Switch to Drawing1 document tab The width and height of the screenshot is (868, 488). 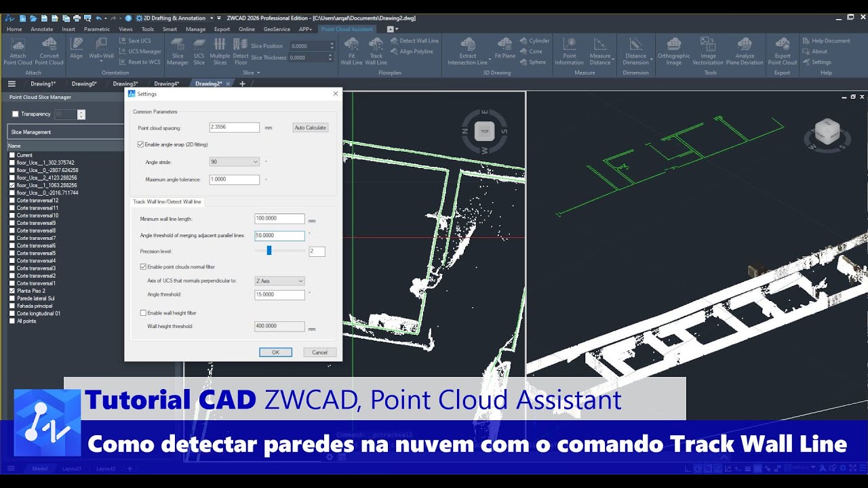point(43,84)
